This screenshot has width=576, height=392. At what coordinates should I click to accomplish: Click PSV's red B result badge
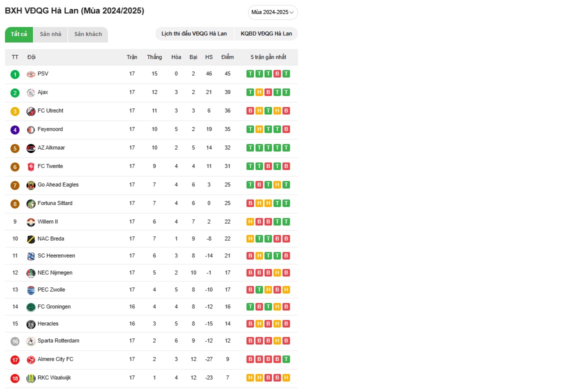point(277,74)
